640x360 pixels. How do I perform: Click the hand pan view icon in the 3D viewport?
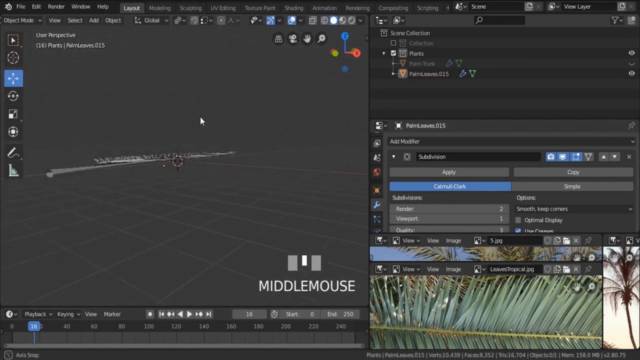pos(307,39)
